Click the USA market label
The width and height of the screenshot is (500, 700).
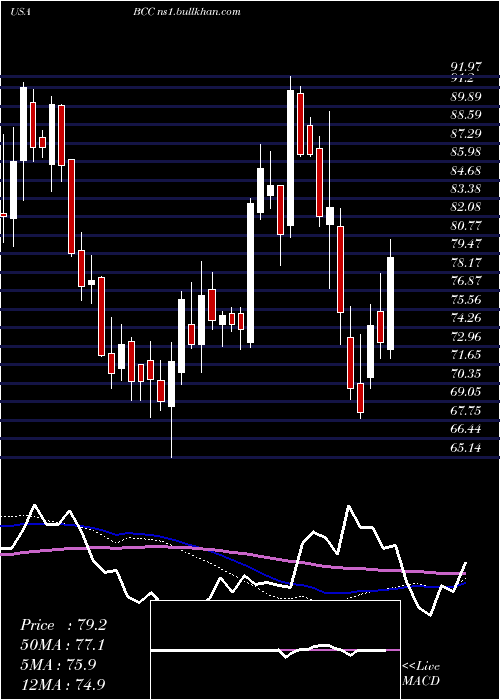click(20, 12)
